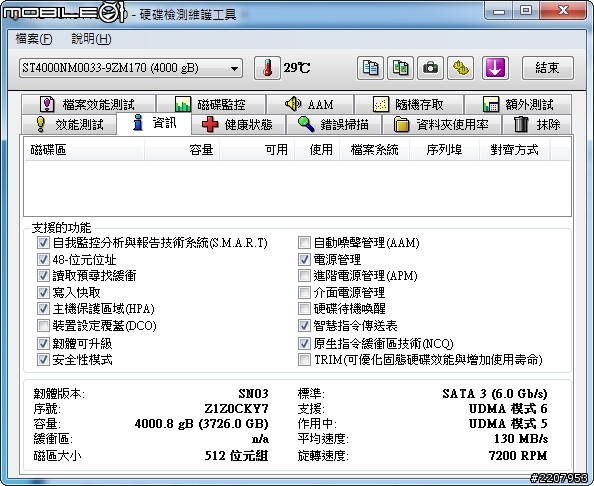Click the sector size 512 位元組 value
Screen dimensions: 594x486
236,455
